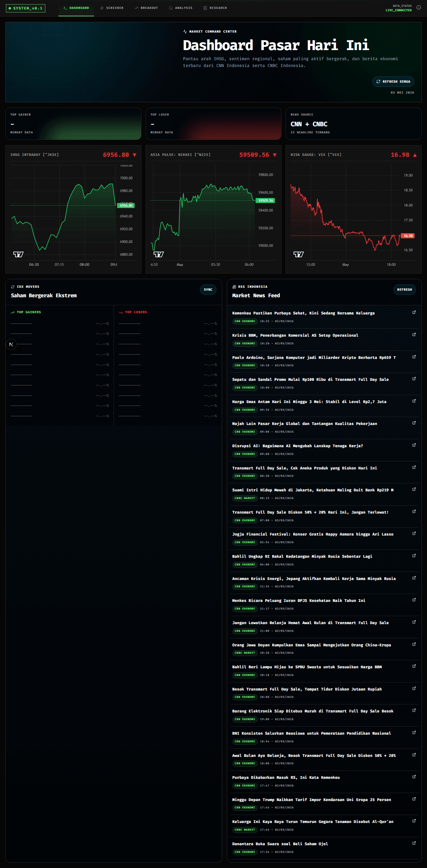Open external link icon for Krisis BBM article
427x868 pixels.
point(414,335)
